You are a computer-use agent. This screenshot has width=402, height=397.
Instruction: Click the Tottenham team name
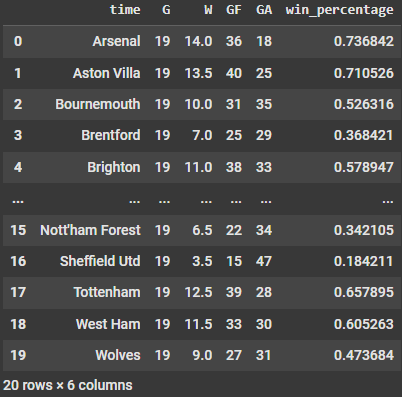(107, 292)
